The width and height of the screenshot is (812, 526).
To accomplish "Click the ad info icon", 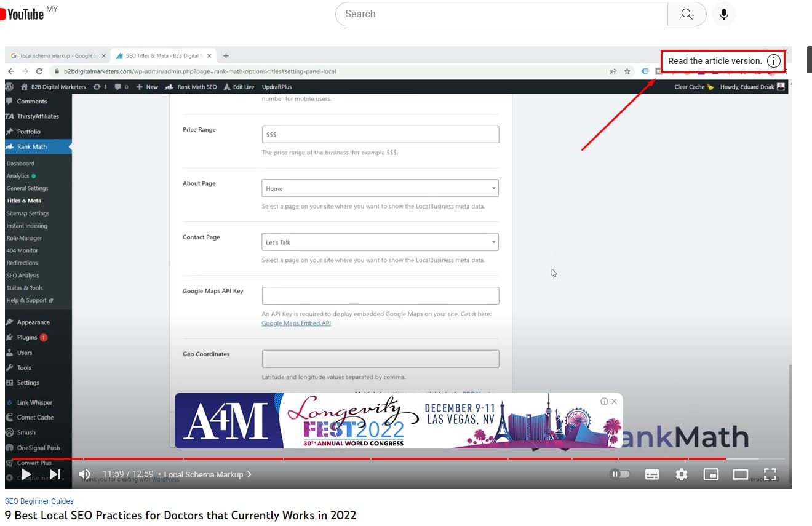I will pyautogui.click(x=604, y=401).
